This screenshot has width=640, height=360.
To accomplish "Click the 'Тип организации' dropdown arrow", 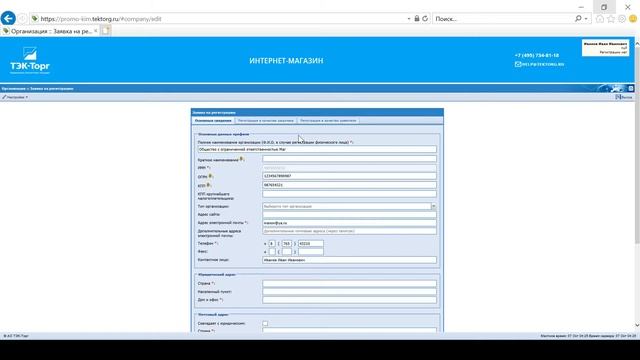I will coord(433,207).
